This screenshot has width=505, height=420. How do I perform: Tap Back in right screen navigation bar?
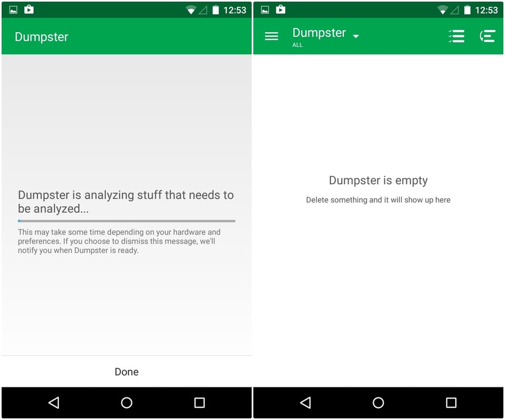[x=305, y=403]
